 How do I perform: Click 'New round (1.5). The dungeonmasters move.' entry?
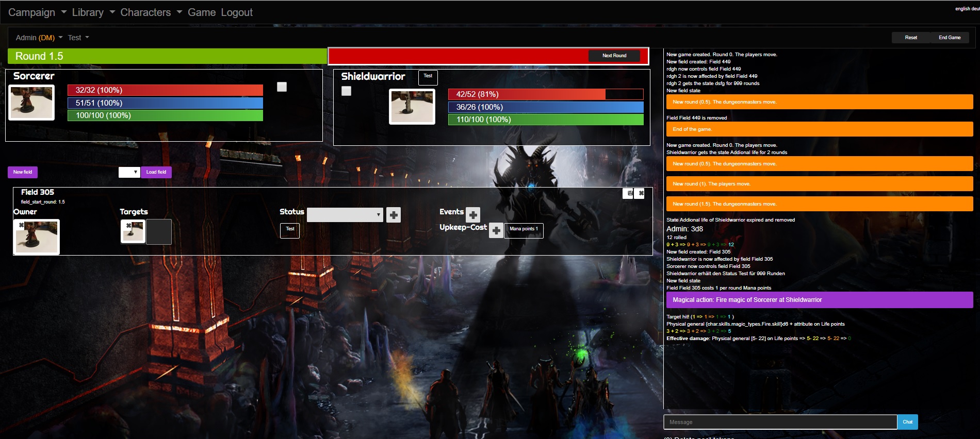pos(820,204)
